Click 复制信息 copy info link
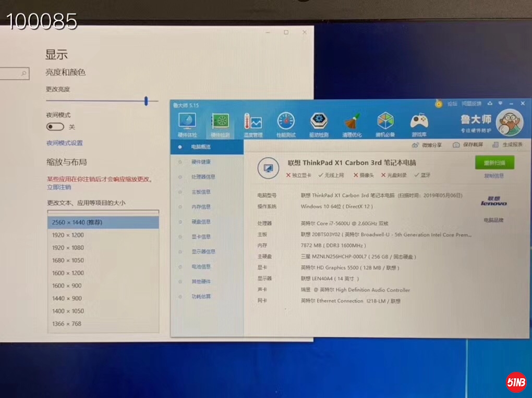Screen dimensions: 532x398 coord(493,176)
